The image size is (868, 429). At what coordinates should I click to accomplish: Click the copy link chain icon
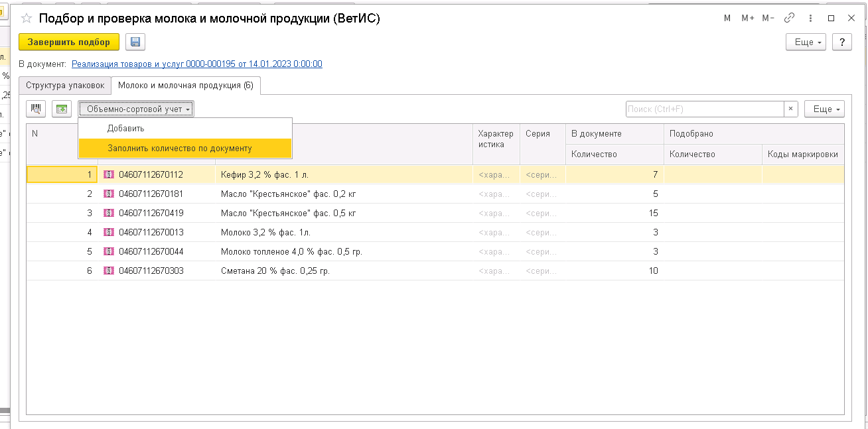click(x=790, y=18)
